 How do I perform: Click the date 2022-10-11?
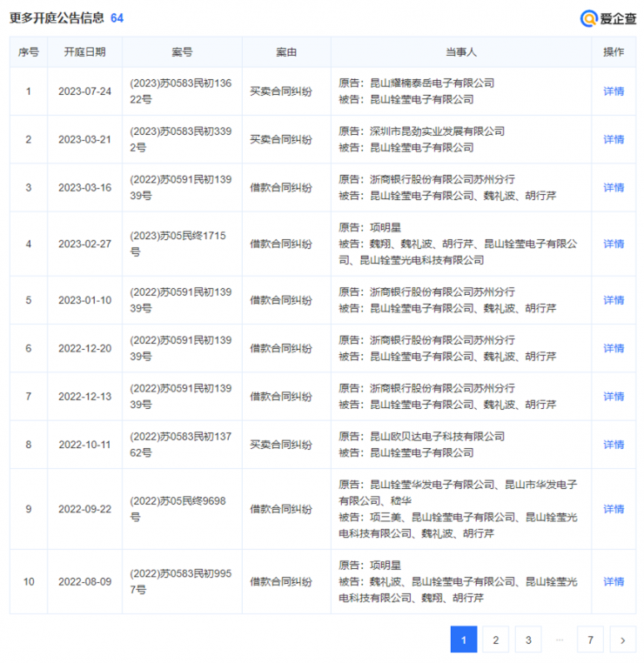(x=84, y=445)
